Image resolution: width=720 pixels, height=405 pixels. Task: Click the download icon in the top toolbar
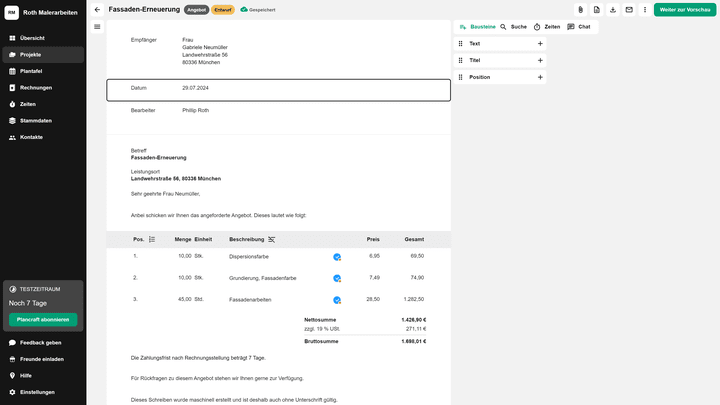point(612,9)
